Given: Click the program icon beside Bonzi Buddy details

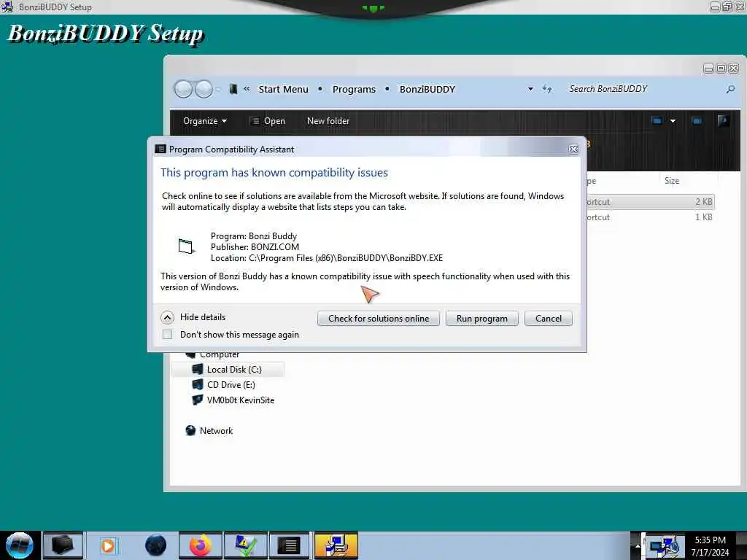Looking at the screenshot, I should tap(186, 246).
